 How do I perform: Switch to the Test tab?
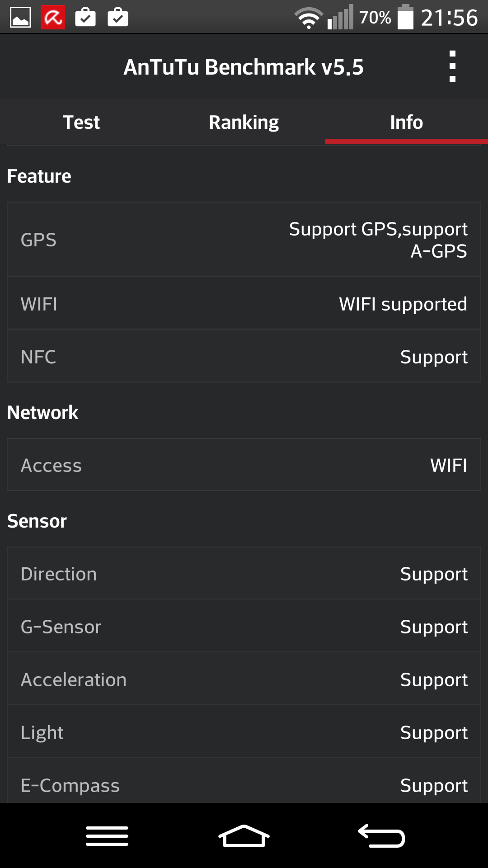[81, 122]
